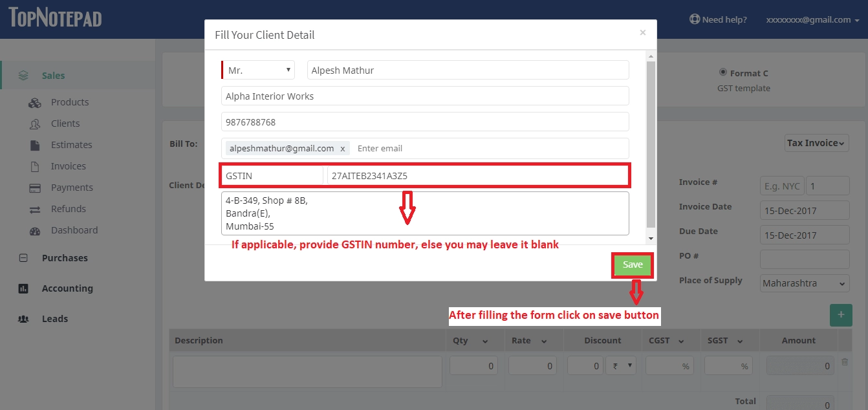Select the Accounting sidebar icon
Screen dimensions: 868x410
coord(24,288)
